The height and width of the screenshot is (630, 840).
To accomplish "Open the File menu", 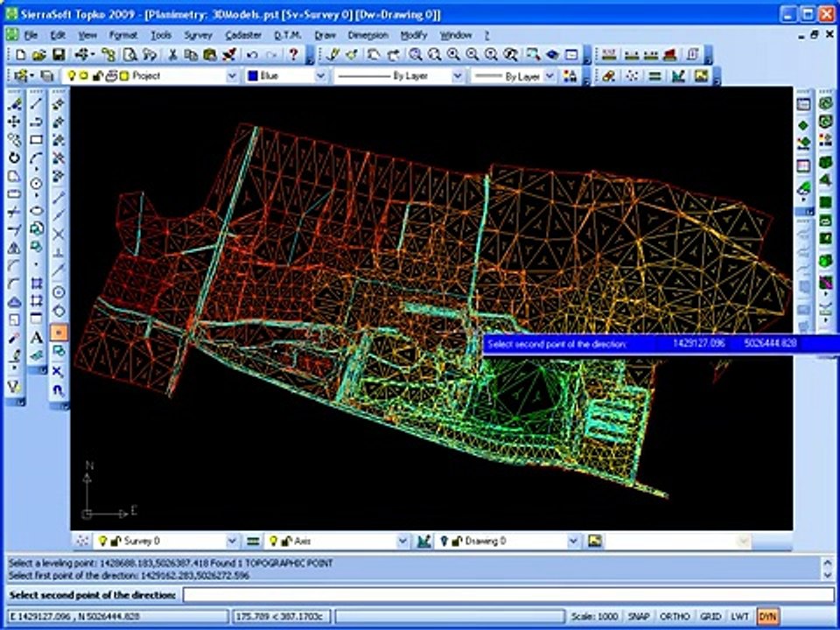I will pos(31,35).
